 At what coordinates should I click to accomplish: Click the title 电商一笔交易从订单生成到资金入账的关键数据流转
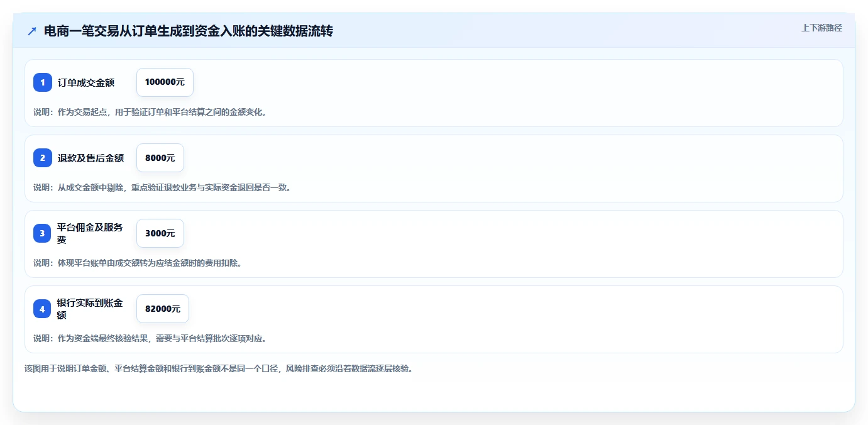click(189, 31)
